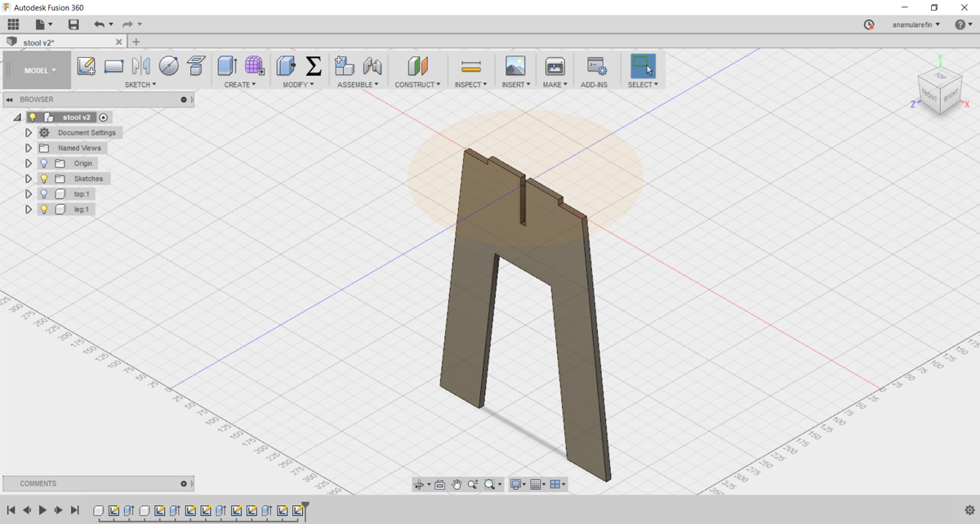Open the File menu dropdown
The image size is (980, 524).
point(43,24)
